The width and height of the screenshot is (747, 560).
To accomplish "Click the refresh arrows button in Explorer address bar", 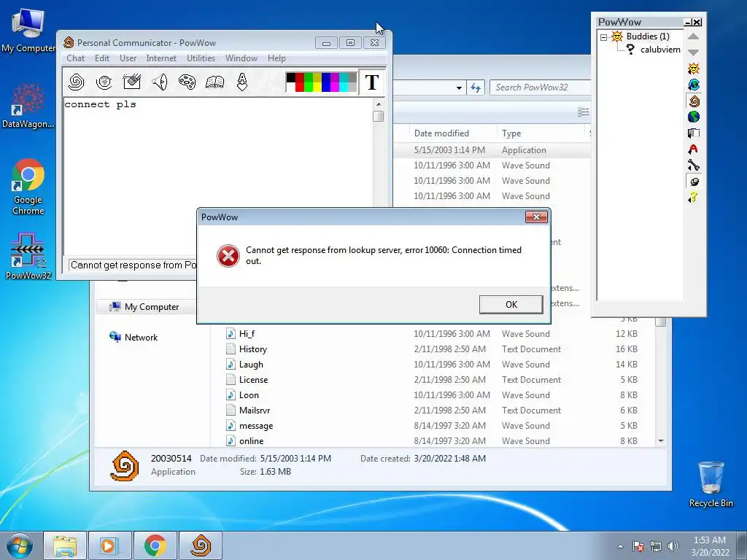I will click(x=476, y=87).
